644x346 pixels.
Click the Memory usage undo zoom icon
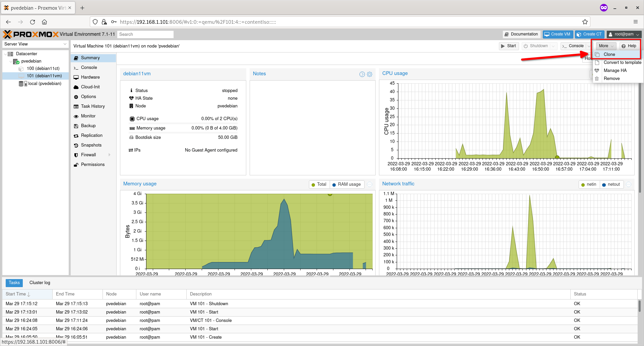click(x=370, y=184)
